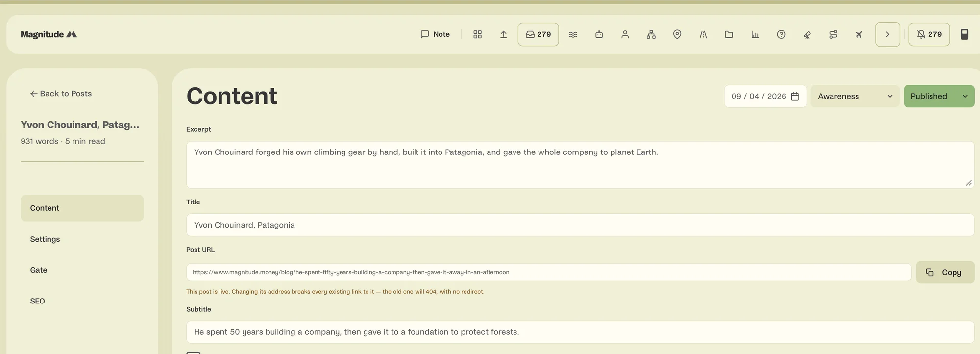This screenshot has height=354, width=980.
Task: Click into the Excerpt text area
Action: click(x=580, y=165)
